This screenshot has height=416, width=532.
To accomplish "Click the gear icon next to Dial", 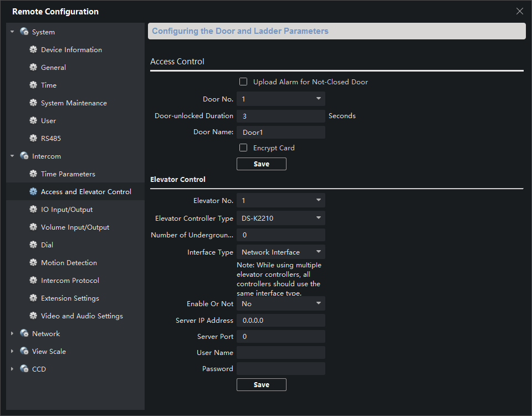I will pyautogui.click(x=33, y=245).
